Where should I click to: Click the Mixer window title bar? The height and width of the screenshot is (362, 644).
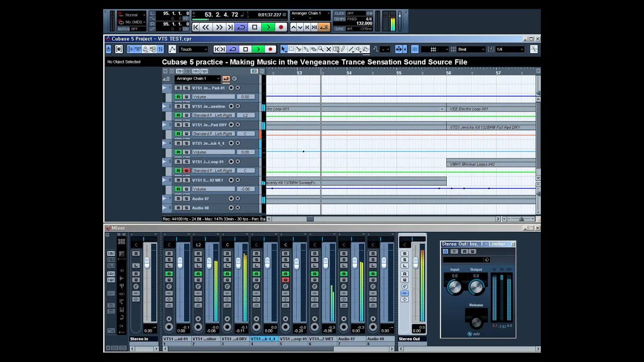[322, 228]
